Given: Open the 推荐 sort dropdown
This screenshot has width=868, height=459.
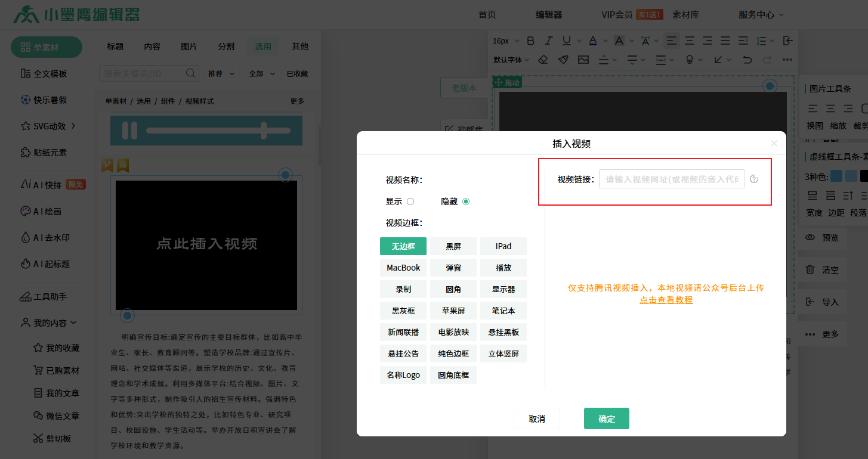Looking at the screenshot, I should pyautogui.click(x=221, y=73).
